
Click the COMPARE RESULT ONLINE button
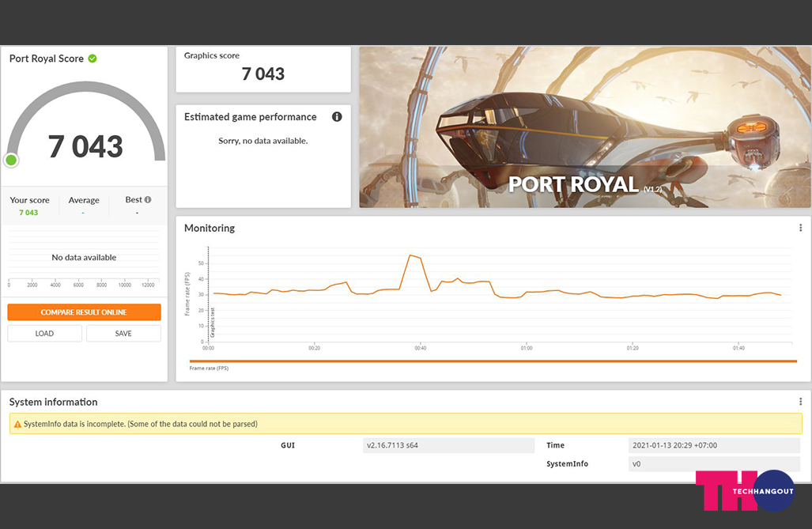84,312
